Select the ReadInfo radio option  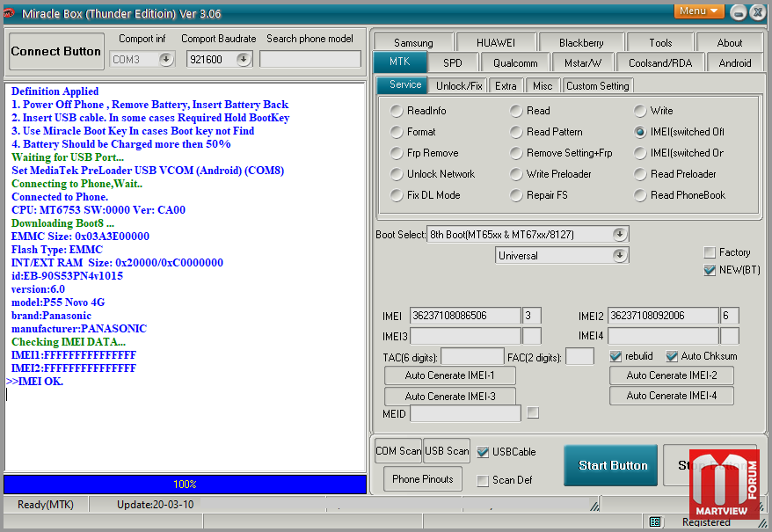[x=397, y=111]
